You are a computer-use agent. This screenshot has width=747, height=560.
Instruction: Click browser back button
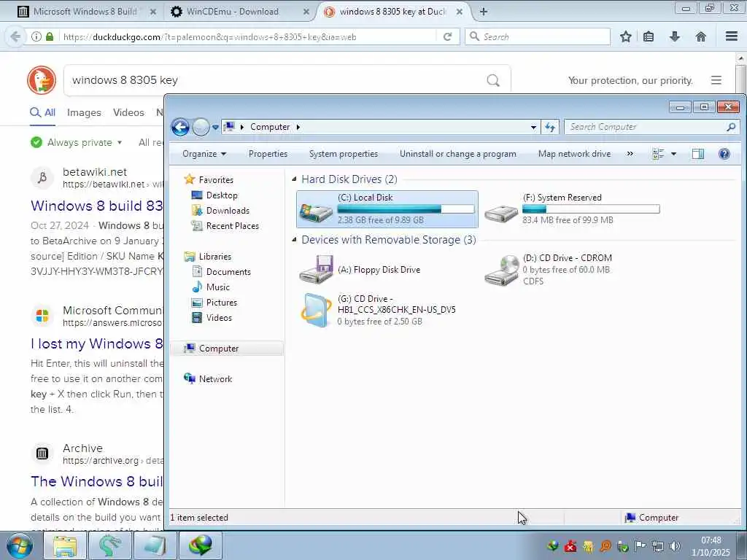click(x=15, y=36)
